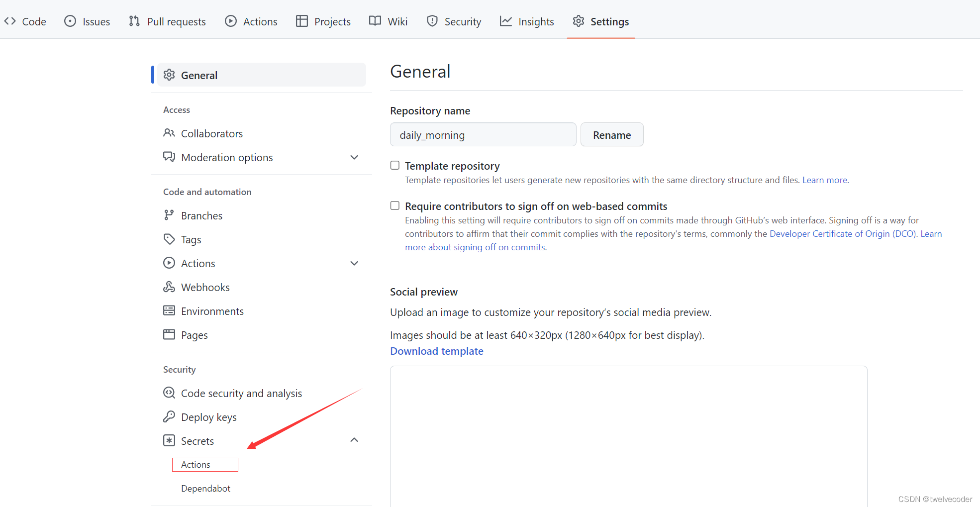Check Require contributors to sign off checkbox
Viewport: 980px width, 507px height.
(395, 205)
